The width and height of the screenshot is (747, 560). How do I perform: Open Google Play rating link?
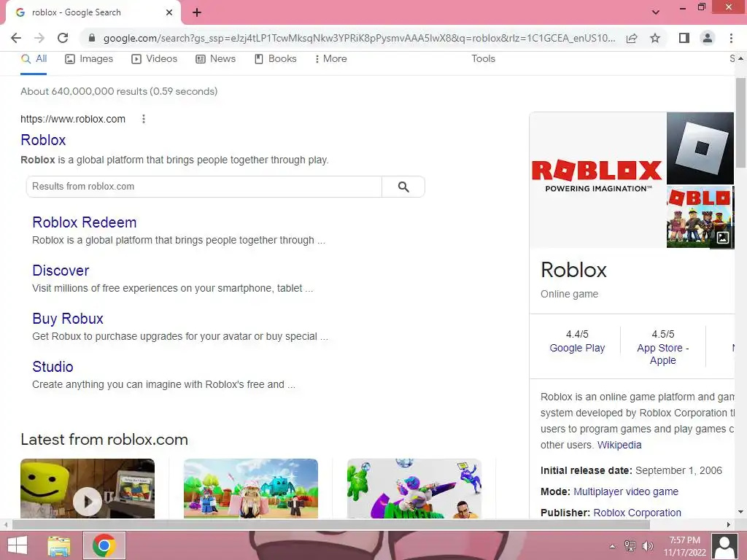(577, 348)
